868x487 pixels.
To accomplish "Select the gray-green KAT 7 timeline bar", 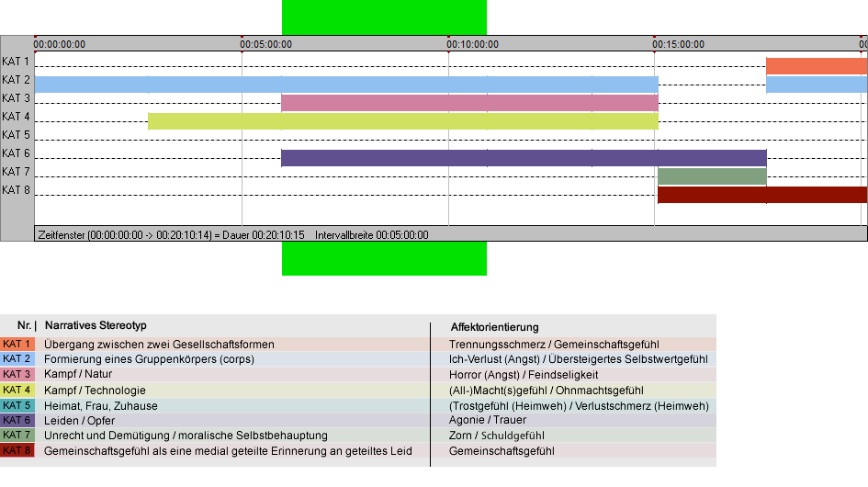I will 712,176.
